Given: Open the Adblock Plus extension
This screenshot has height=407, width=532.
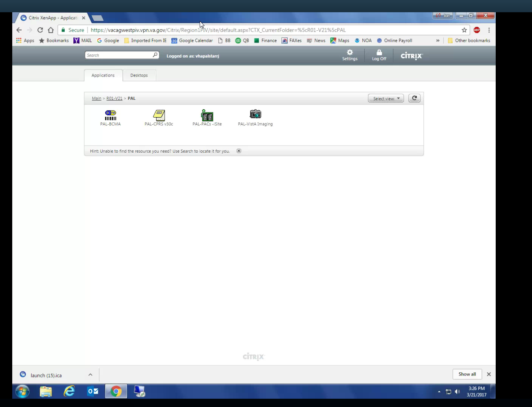Looking at the screenshot, I should coord(477,30).
